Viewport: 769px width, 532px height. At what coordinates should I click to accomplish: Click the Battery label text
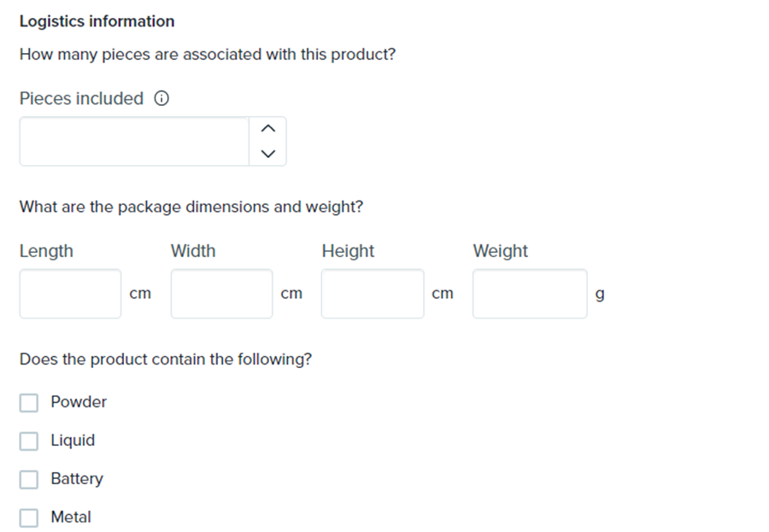(77, 479)
